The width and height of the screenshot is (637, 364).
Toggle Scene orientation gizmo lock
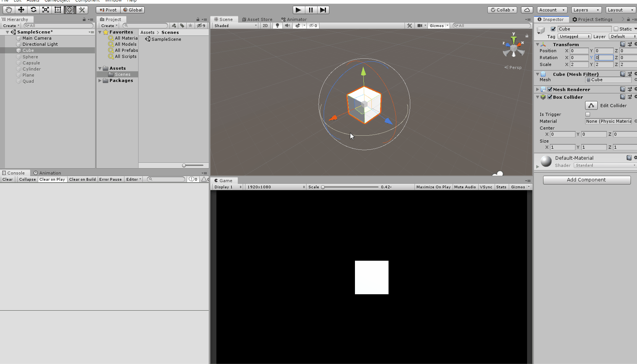point(527,36)
